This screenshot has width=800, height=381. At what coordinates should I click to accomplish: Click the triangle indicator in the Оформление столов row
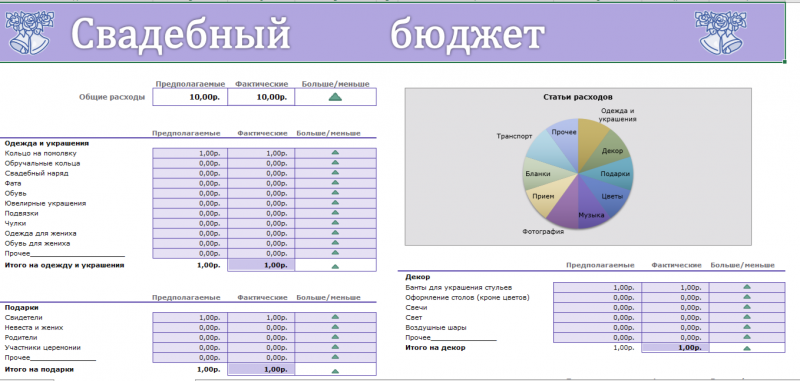tap(747, 297)
